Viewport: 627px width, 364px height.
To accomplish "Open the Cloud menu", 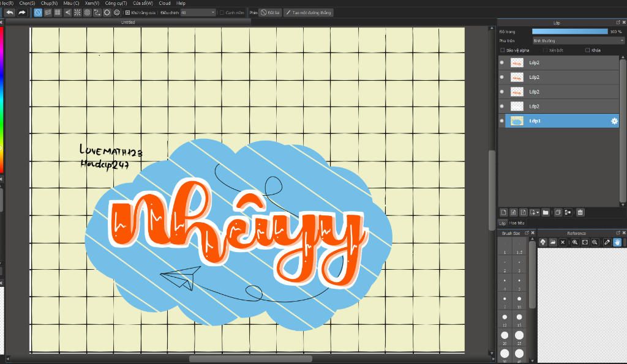I will coord(164,3).
